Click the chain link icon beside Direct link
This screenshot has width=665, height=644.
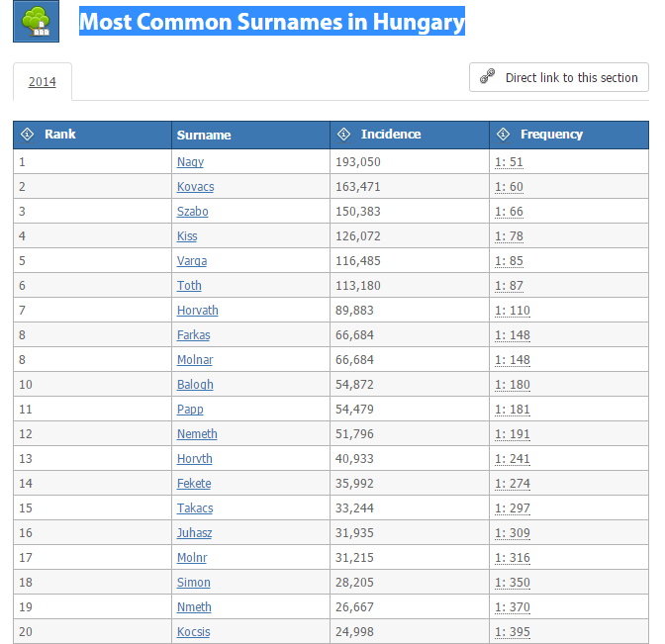tap(487, 76)
